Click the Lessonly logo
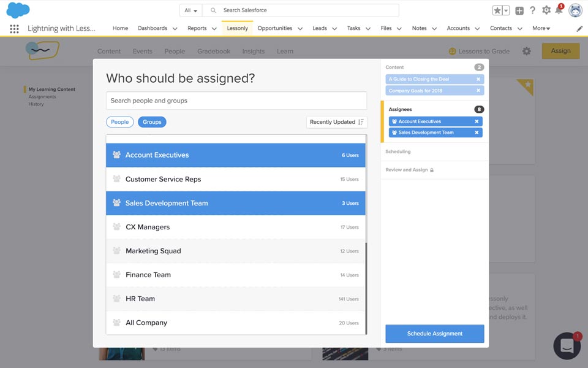The image size is (588, 368). (42, 50)
